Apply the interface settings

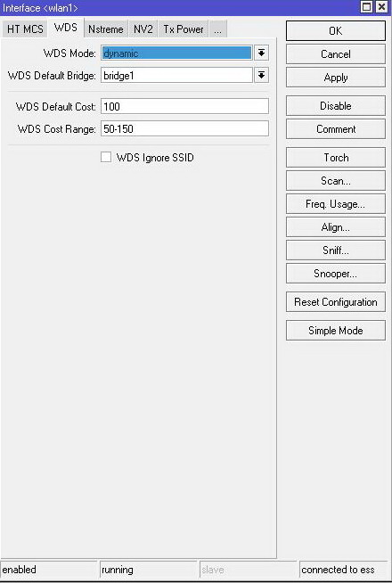click(x=336, y=78)
